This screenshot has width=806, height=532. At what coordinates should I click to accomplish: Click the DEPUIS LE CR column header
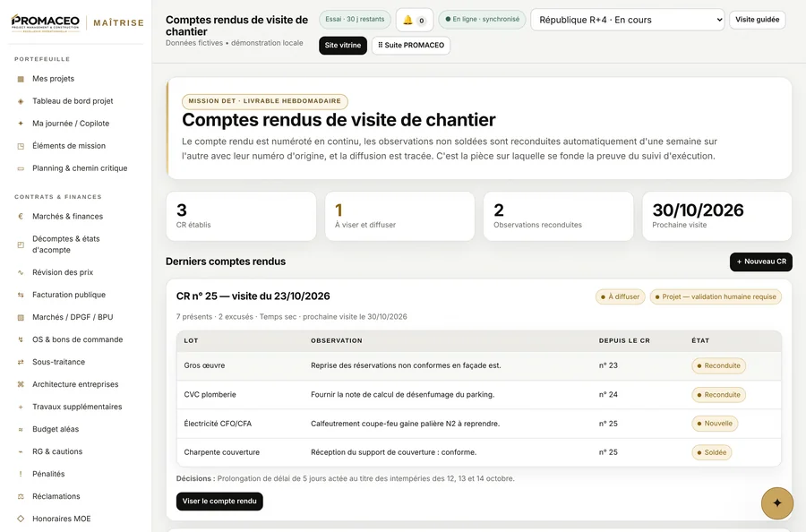624,341
